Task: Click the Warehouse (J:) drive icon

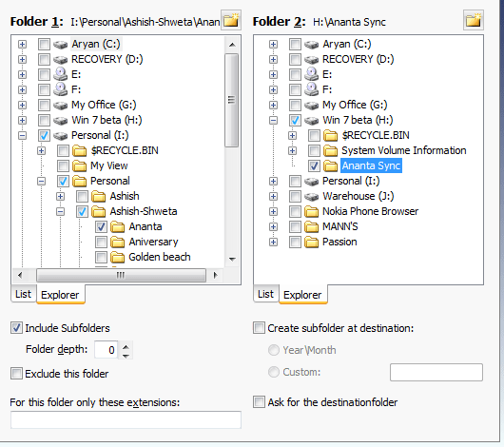Action: tap(312, 196)
